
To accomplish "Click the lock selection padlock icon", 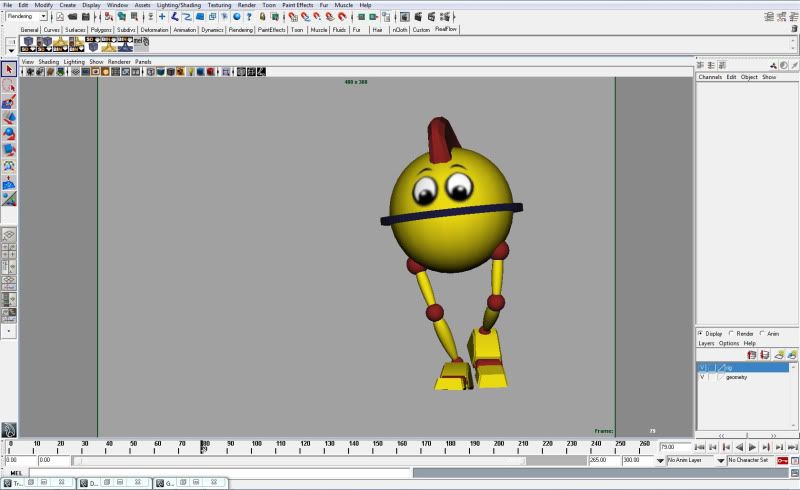I will click(262, 17).
